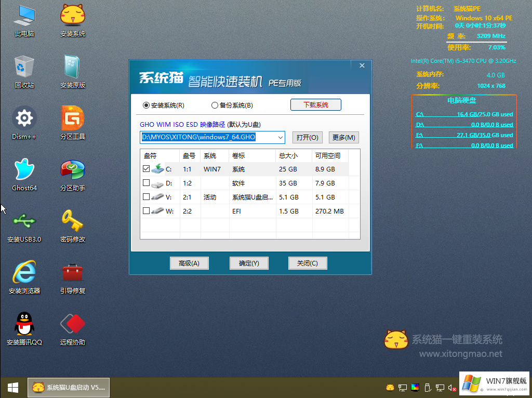
Task: Click muted volume tray icon
Action: pyautogui.click(x=452, y=388)
